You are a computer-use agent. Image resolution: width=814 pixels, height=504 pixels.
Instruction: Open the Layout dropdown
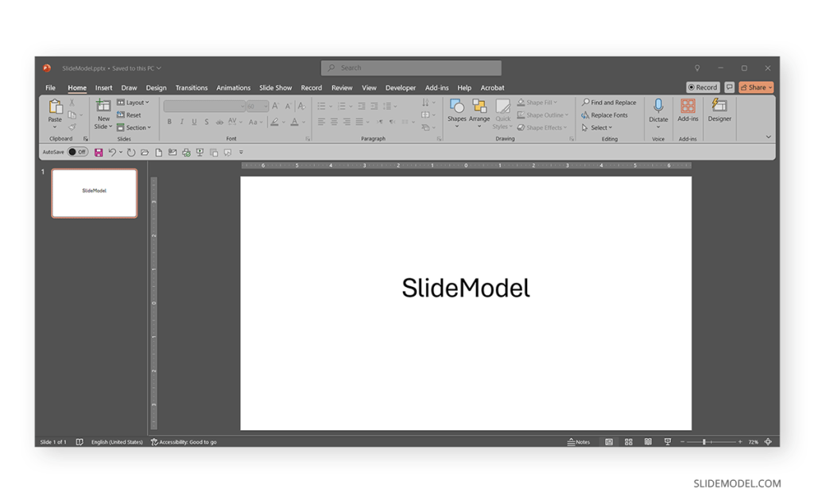pyautogui.click(x=134, y=102)
